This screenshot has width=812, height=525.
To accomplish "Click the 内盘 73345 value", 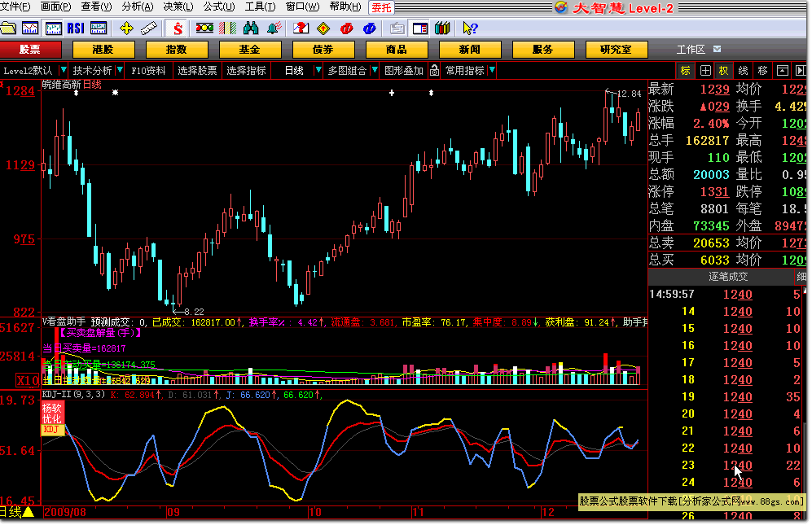I will pos(711,225).
